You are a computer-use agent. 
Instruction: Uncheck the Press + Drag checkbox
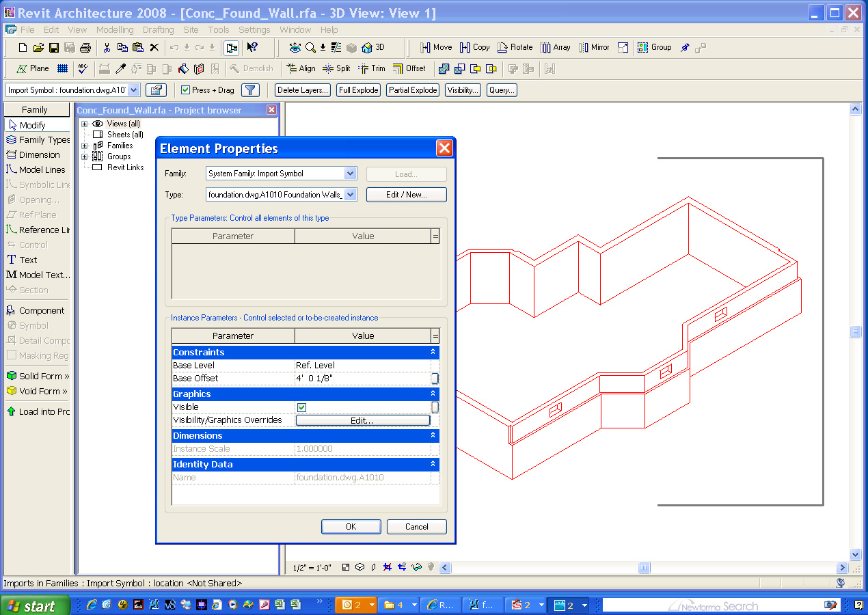[185, 90]
